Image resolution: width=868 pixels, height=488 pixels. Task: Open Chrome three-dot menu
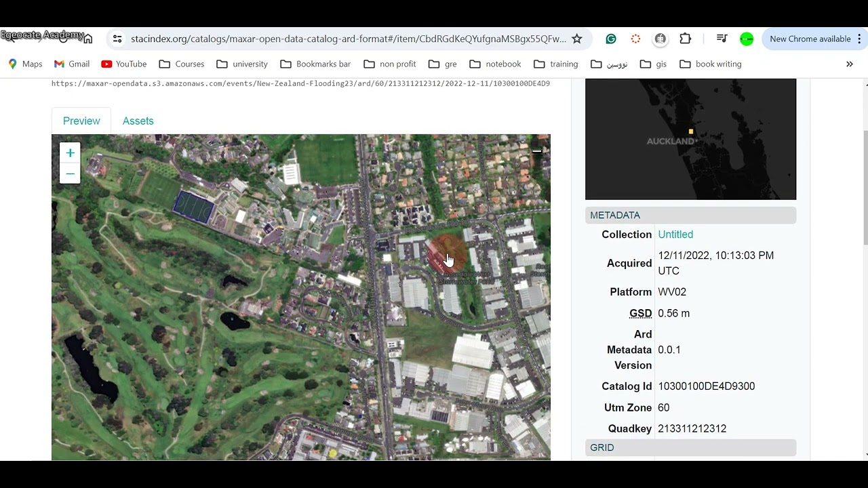pos(859,39)
